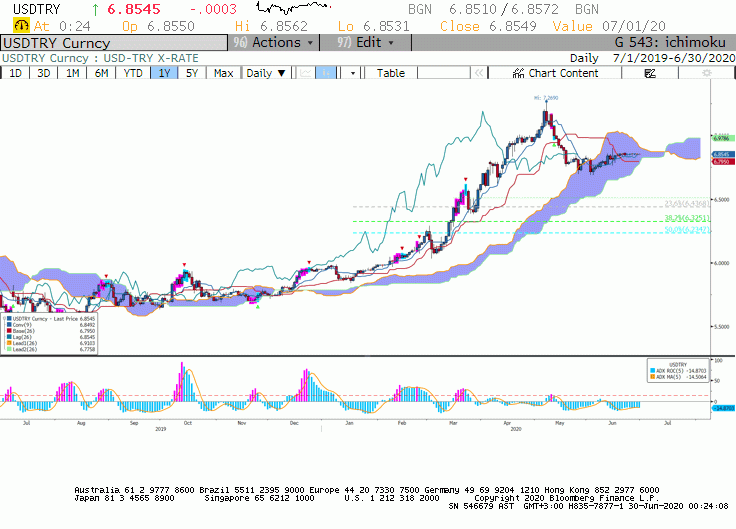The height and width of the screenshot is (529, 736).
Task: Click the 6.8545 blue price axis tag
Action: pos(723,154)
